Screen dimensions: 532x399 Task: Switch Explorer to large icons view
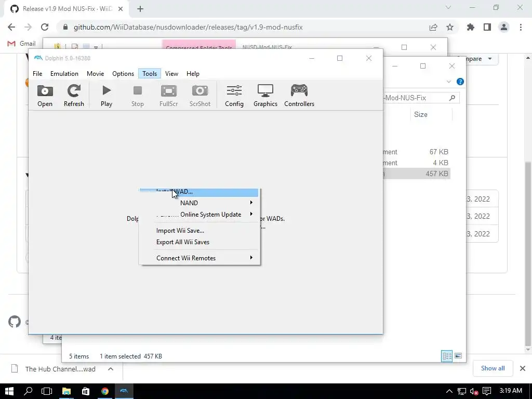pos(458,356)
